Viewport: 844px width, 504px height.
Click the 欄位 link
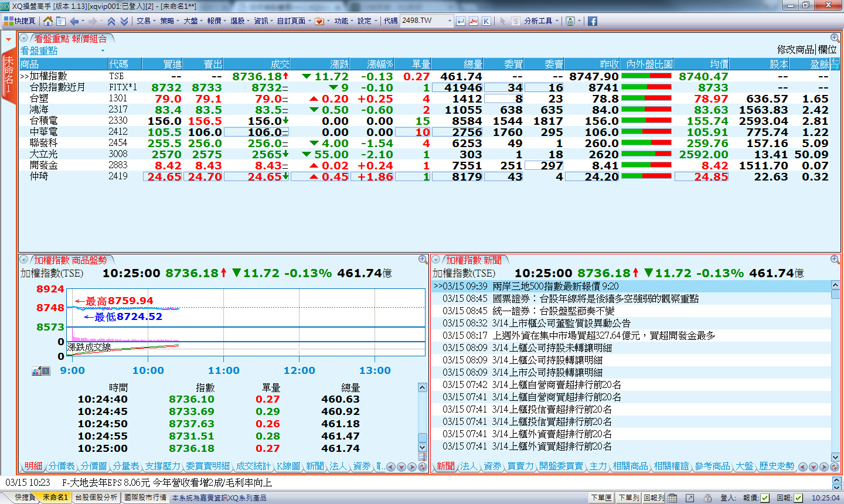(x=828, y=50)
